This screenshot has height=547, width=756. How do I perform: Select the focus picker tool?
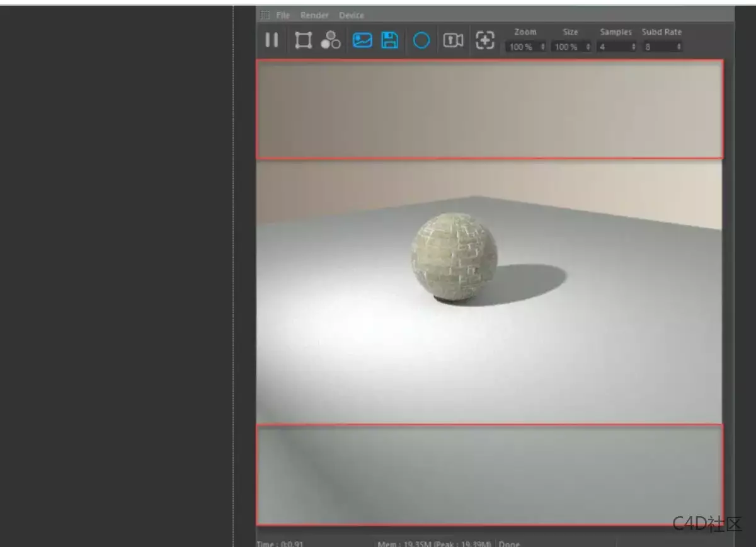pos(485,40)
